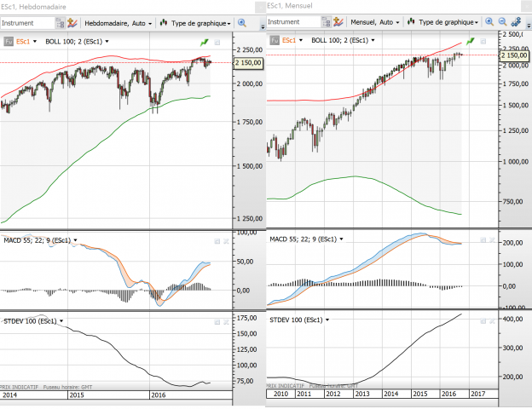The width and height of the screenshot is (532, 409).
Task: Click the 'ESc1, Mensuel' window title
Action: point(290,6)
